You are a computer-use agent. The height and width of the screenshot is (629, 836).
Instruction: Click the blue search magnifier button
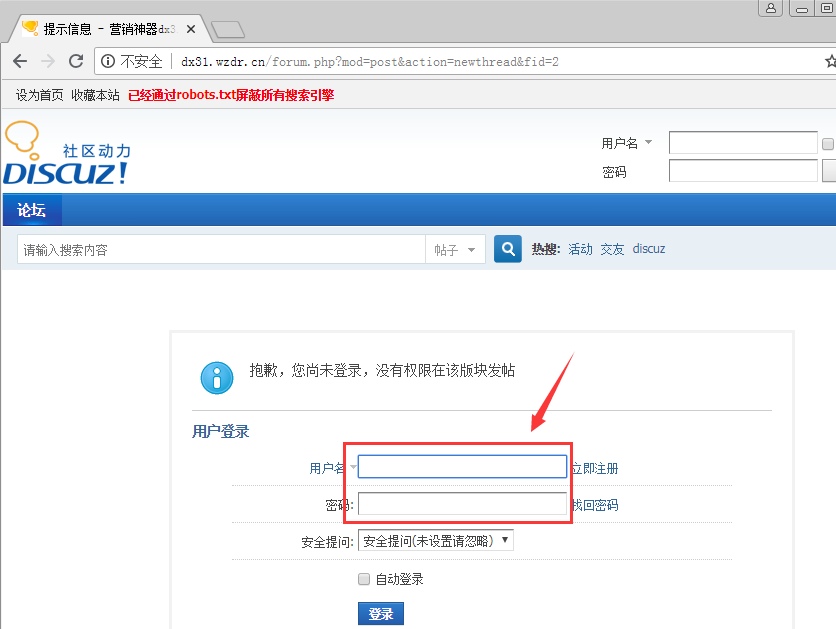click(508, 249)
